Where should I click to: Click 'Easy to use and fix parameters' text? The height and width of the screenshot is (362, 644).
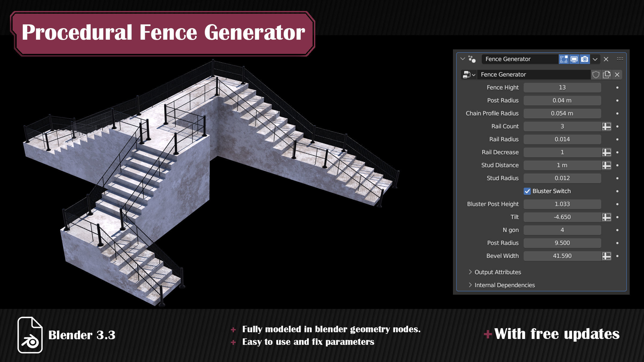click(308, 342)
